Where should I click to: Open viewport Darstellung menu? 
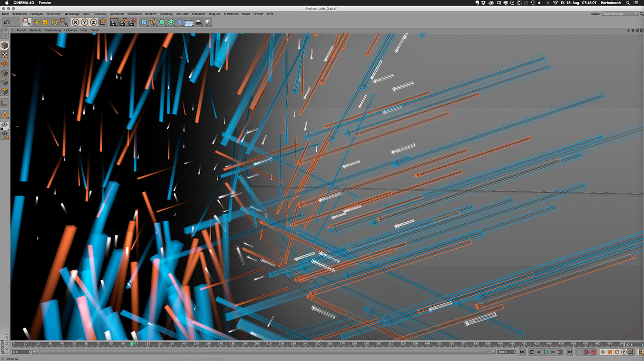pos(53,30)
